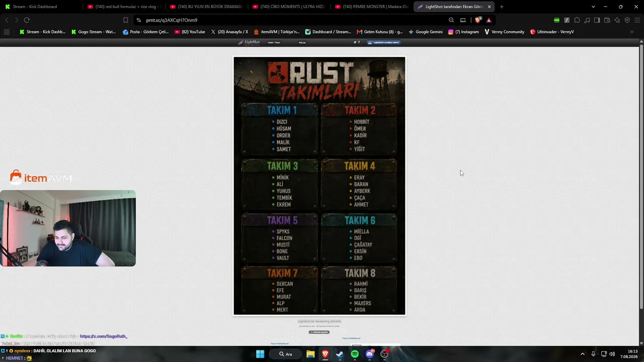The width and height of the screenshot is (644, 362).
Task: Open the Venny Community bookmark
Action: (504, 32)
